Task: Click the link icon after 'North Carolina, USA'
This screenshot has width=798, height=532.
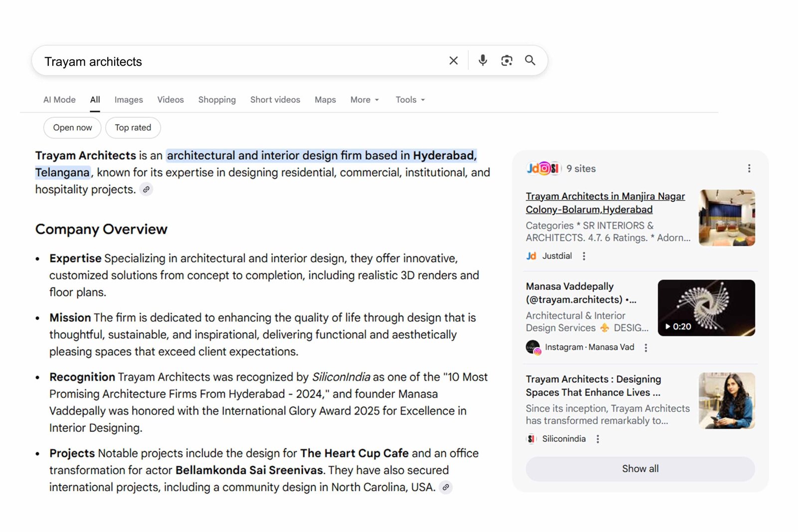Action: (446, 487)
